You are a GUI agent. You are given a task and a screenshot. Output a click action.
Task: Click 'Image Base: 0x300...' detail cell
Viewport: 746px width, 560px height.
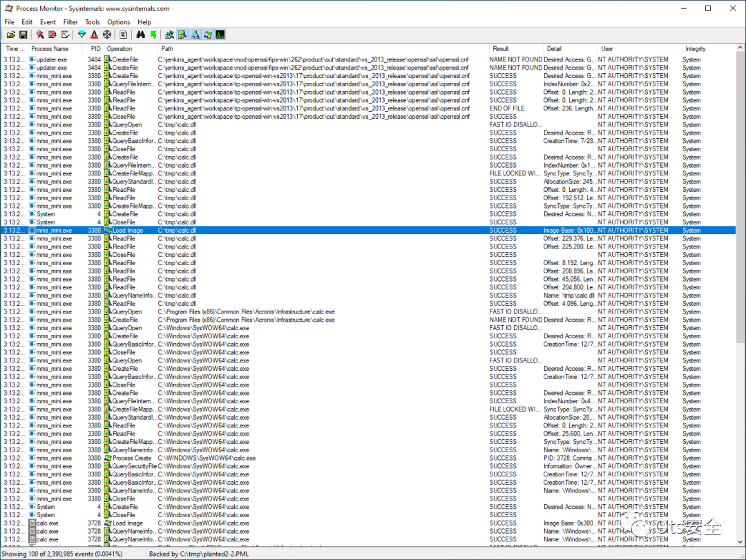click(x=568, y=523)
